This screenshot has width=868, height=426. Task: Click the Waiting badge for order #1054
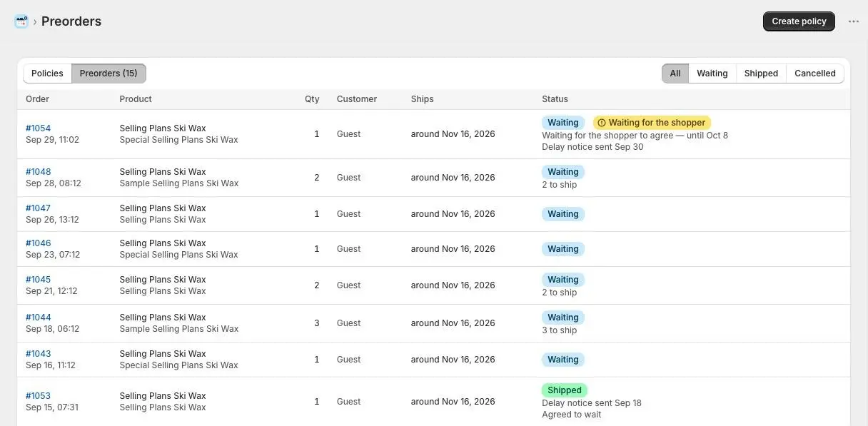point(563,123)
